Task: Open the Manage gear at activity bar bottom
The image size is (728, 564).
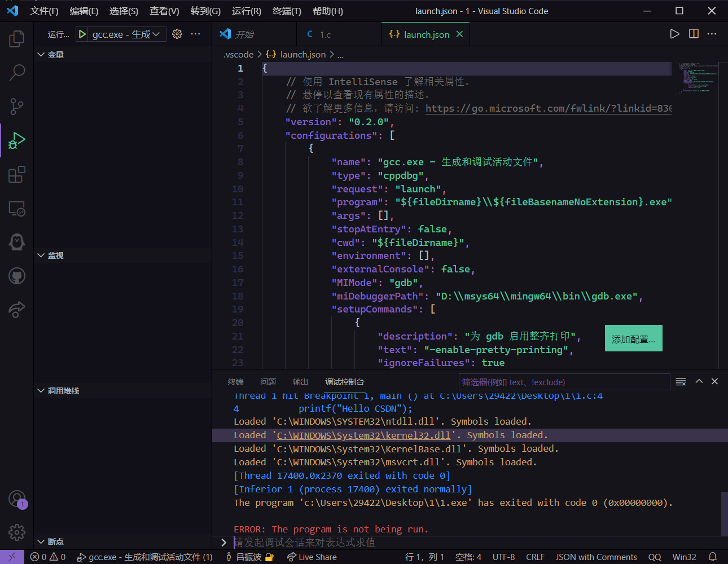Action: (16, 532)
